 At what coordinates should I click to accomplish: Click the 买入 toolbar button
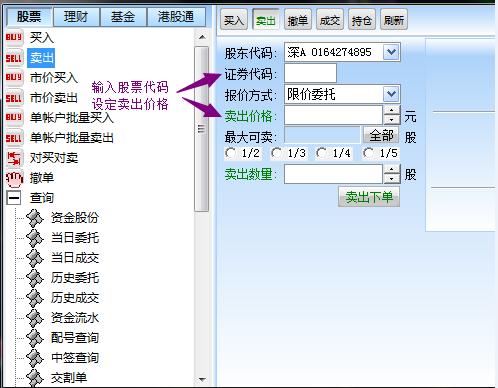coord(234,20)
